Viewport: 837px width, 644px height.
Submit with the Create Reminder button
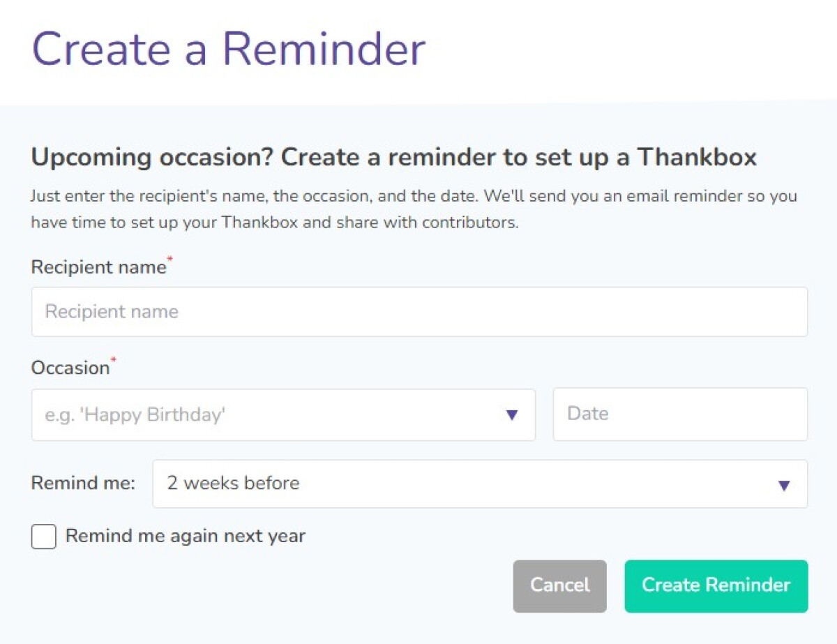pyautogui.click(x=716, y=586)
